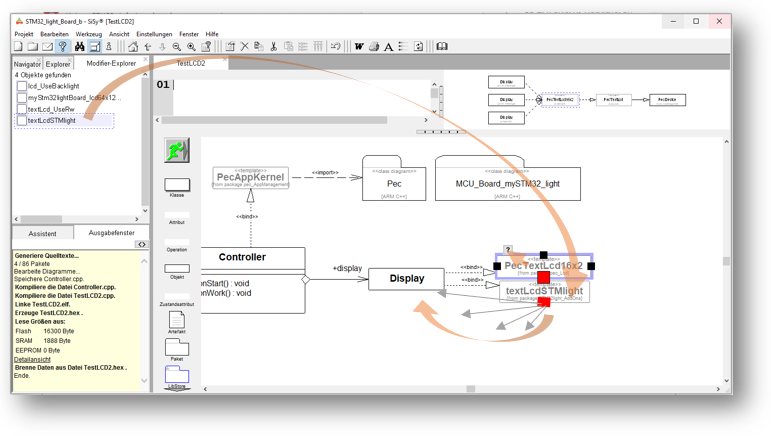Pick the Artefakt document icon

point(177,320)
